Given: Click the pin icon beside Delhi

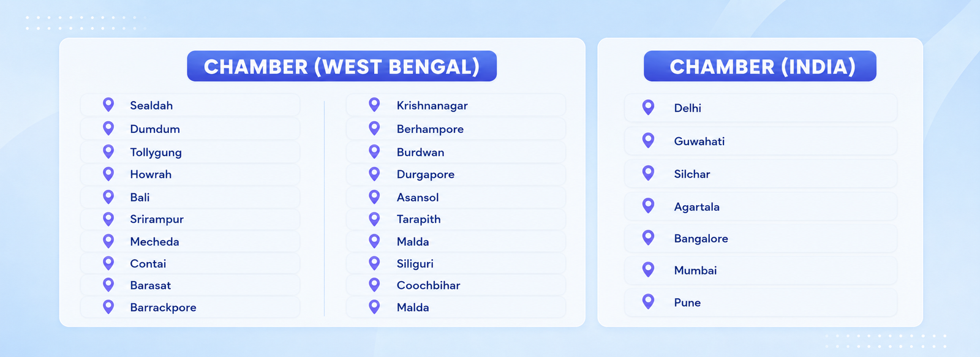Looking at the screenshot, I should tap(648, 107).
